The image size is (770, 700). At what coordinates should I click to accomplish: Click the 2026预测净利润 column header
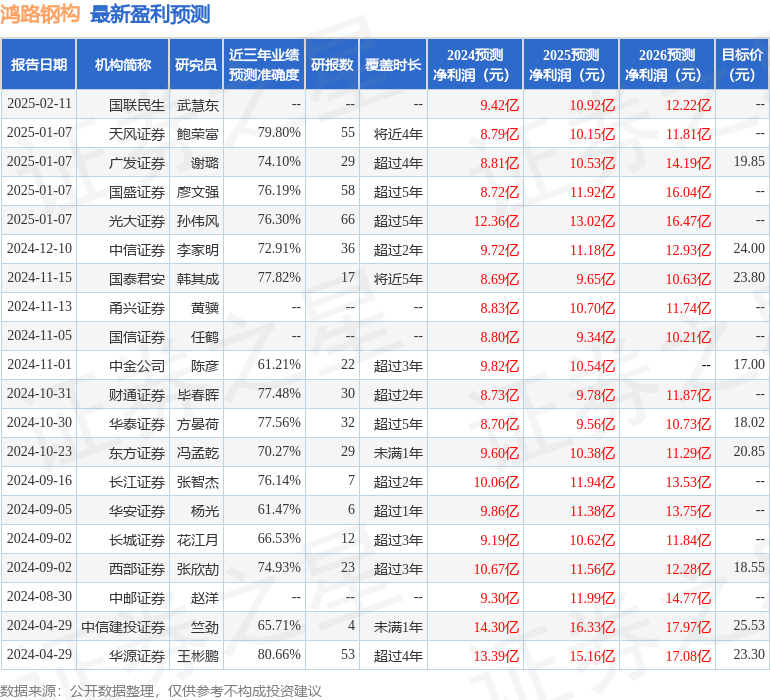point(667,64)
